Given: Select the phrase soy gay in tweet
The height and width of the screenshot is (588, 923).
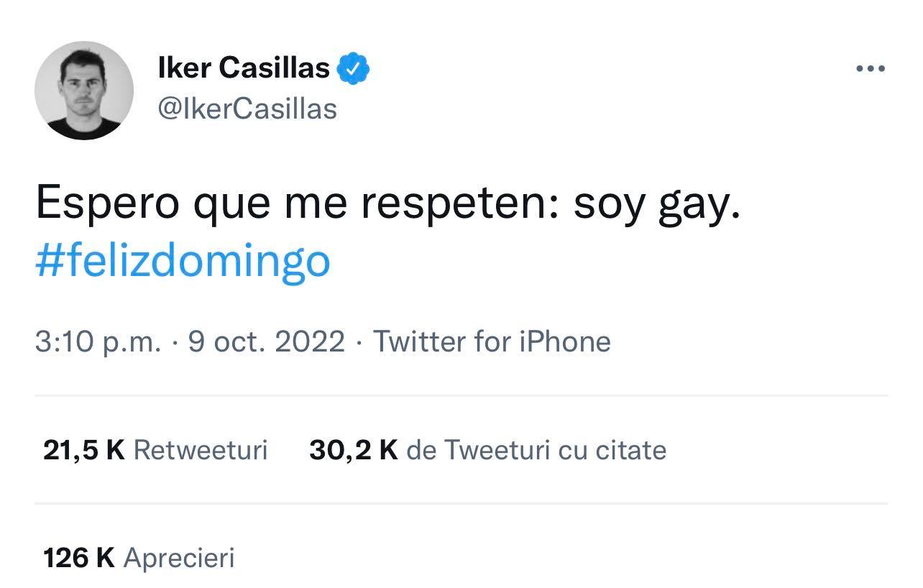Looking at the screenshot, I should (656, 206).
